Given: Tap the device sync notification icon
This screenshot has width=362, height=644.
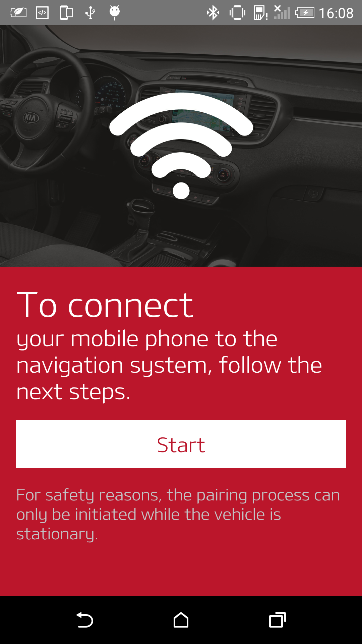Looking at the screenshot, I should (66, 13).
